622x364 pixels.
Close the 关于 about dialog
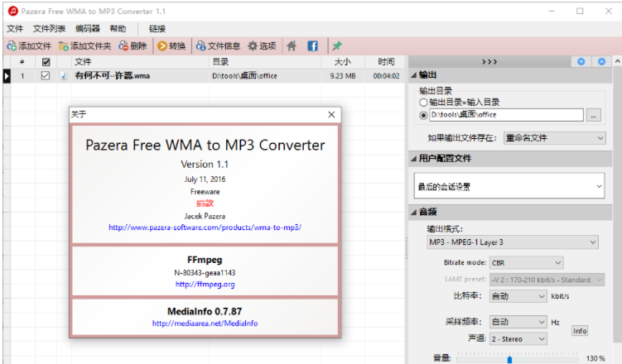331,114
